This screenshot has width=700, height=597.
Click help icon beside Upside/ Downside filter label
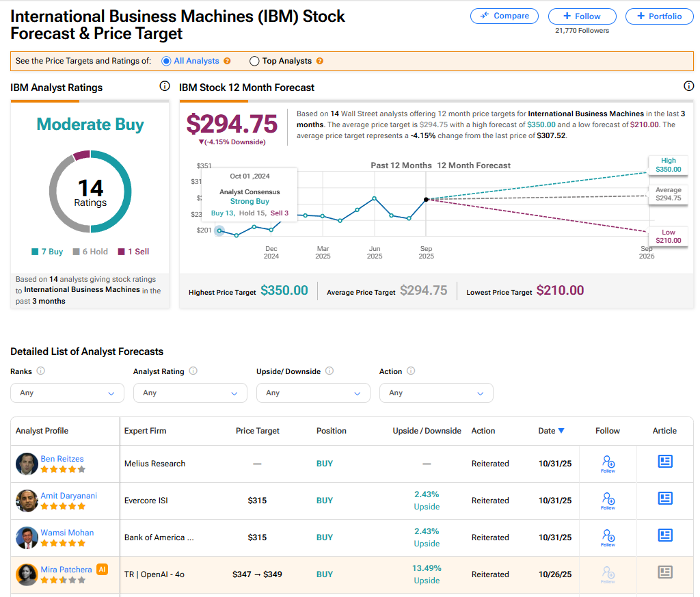click(x=329, y=371)
